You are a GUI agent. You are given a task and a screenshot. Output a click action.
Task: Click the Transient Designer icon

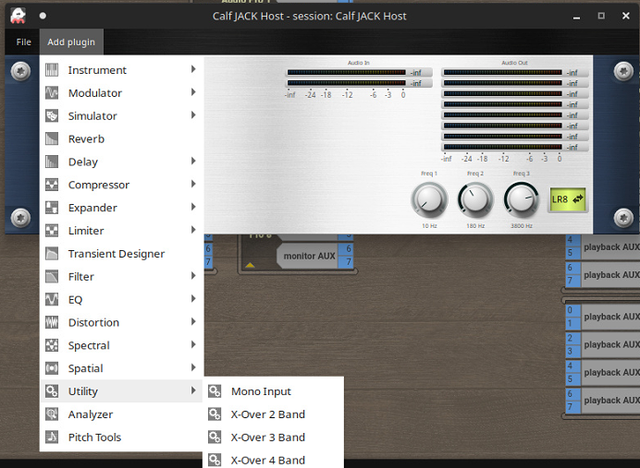51,253
